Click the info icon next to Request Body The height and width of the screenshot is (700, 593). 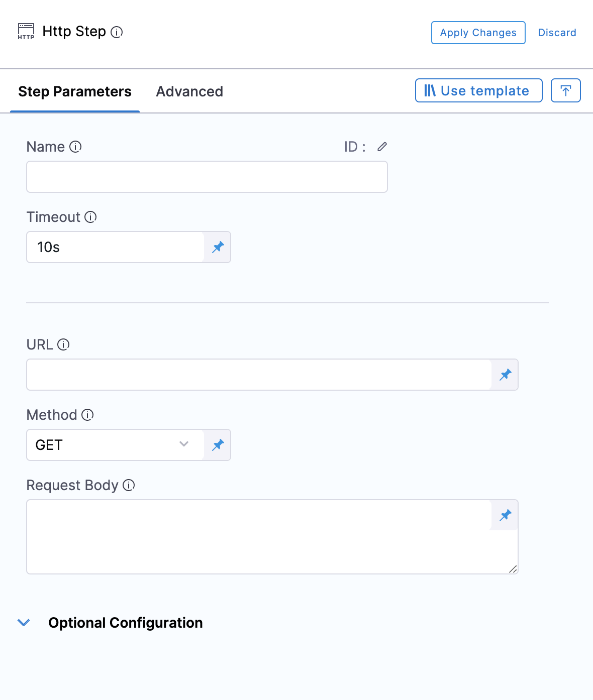point(129,485)
